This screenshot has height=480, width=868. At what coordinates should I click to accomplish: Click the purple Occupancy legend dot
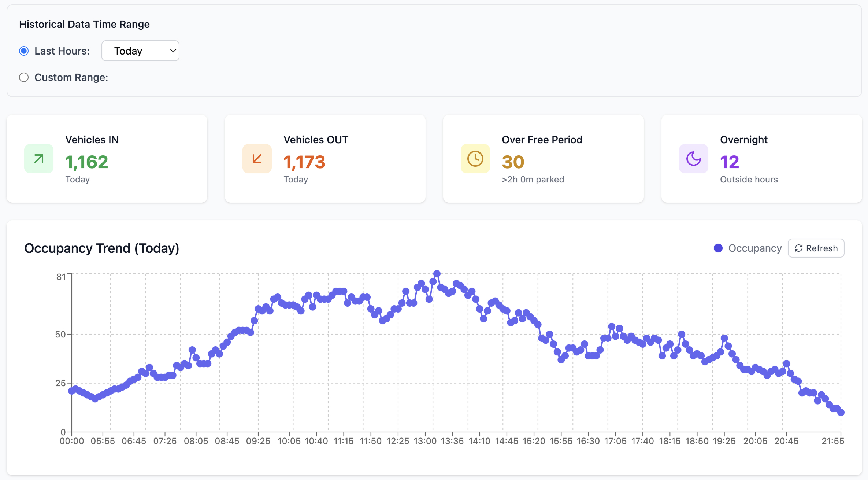[x=718, y=248]
